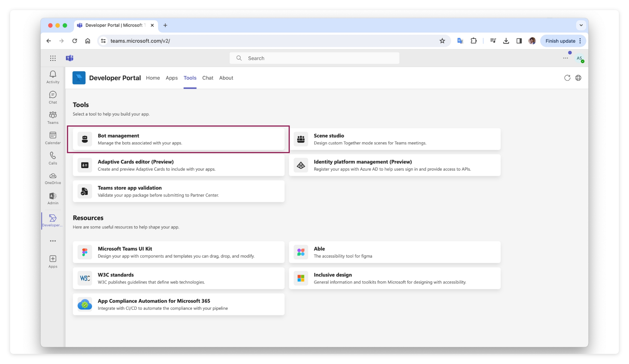Open the About tab
Image resolution: width=629 pixels, height=364 pixels.
click(x=226, y=78)
